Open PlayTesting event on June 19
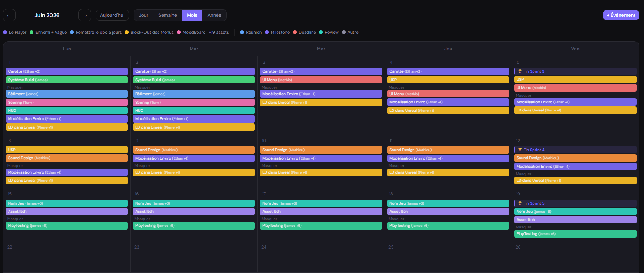This screenshot has height=273, width=644. tap(575, 234)
